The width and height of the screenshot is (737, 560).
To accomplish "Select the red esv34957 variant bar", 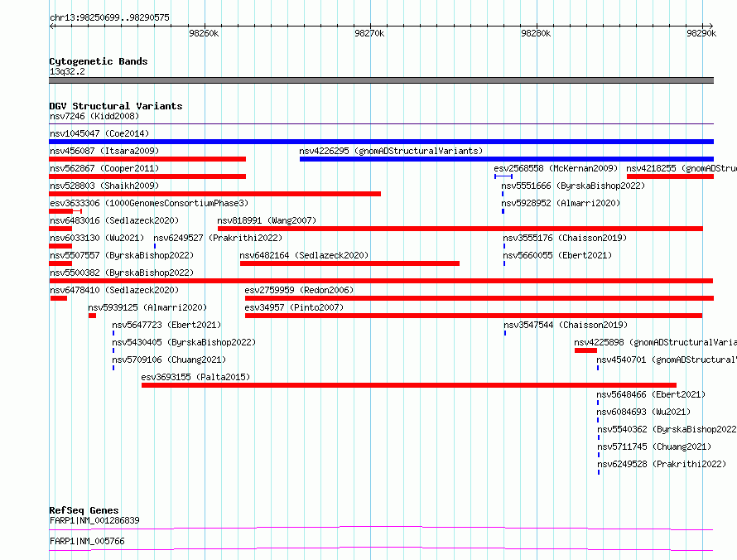I will 474,316.
